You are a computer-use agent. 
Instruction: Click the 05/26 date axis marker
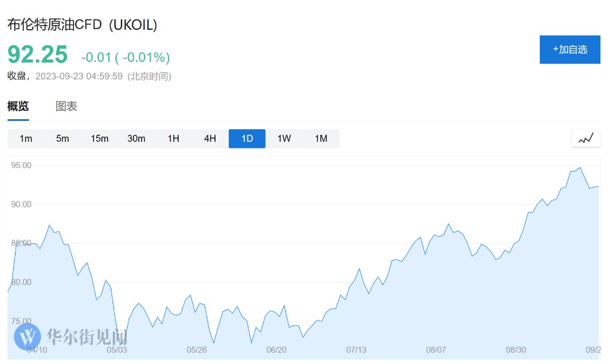197,350
